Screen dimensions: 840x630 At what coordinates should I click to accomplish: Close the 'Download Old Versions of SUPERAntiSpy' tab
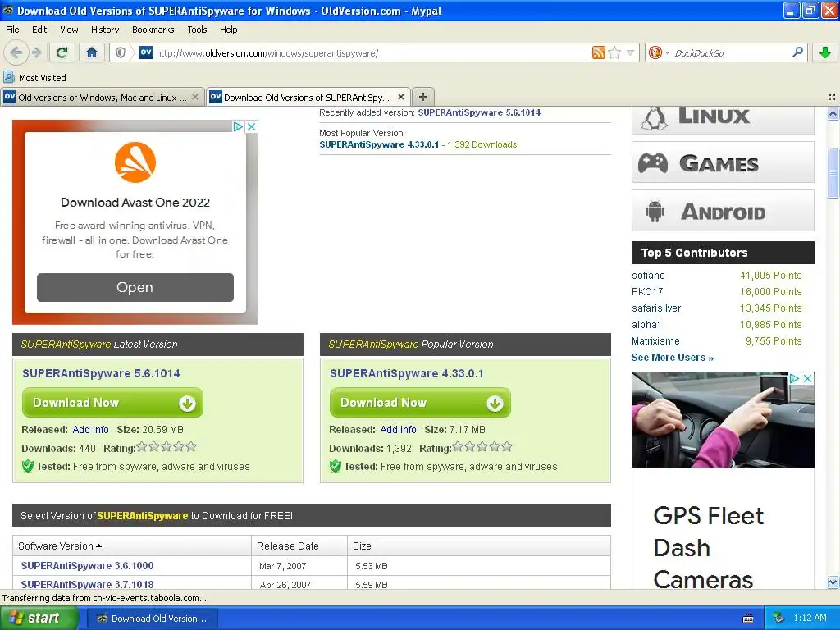tap(400, 97)
